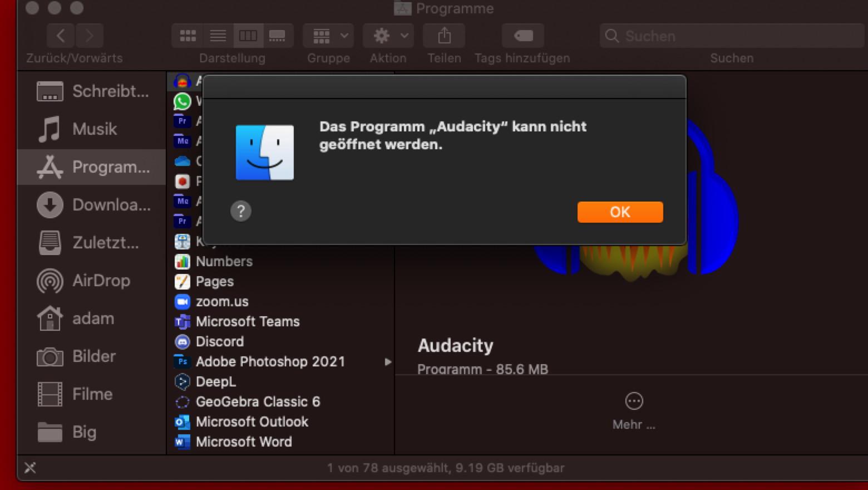Go back with the left arrow button
This screenshot has width=868, height=490.
[61, 36]
